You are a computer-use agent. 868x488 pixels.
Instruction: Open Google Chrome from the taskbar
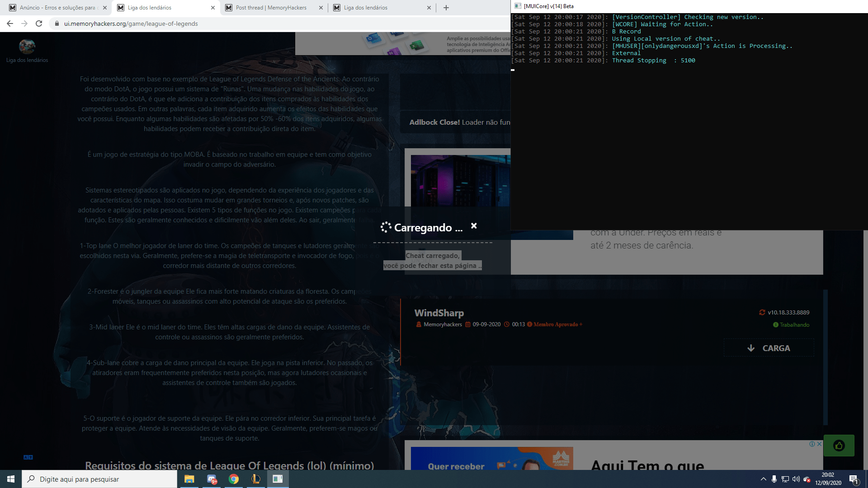coord(234,479)
